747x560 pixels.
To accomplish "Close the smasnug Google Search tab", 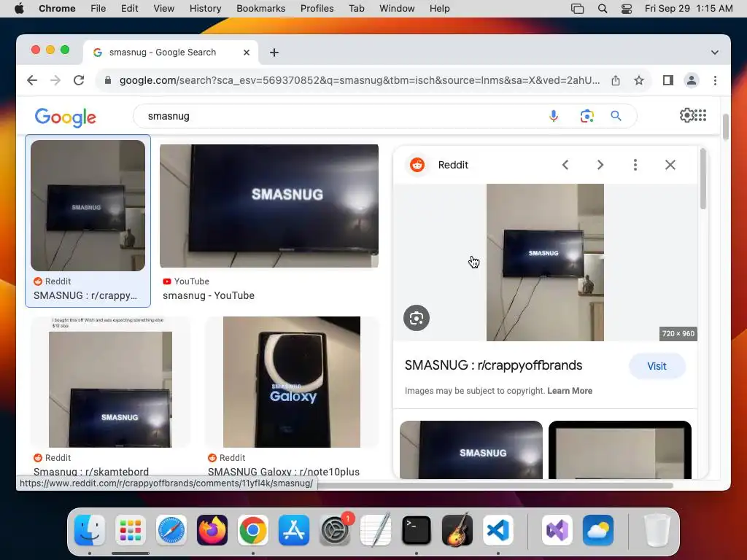I will coord(247,52).
